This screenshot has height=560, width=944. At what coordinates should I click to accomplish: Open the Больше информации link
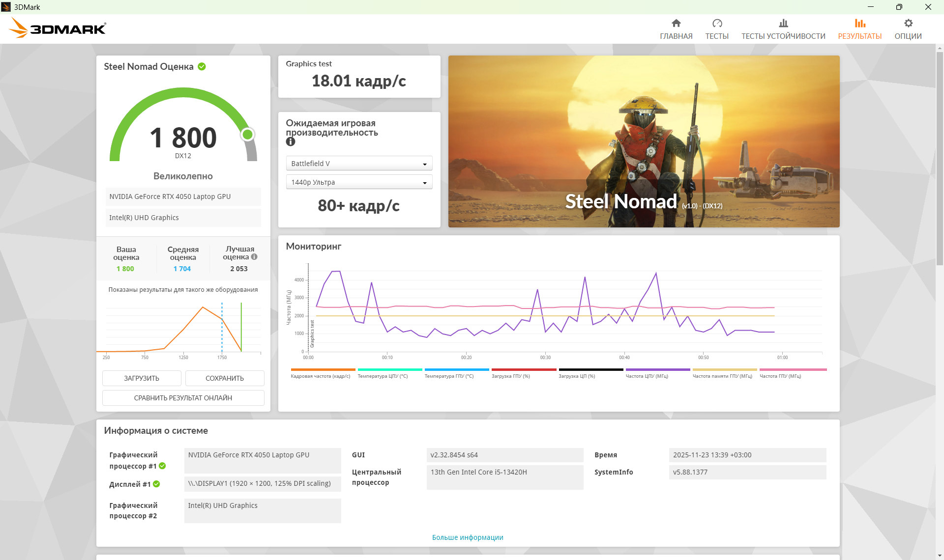[x=468, y=537]
